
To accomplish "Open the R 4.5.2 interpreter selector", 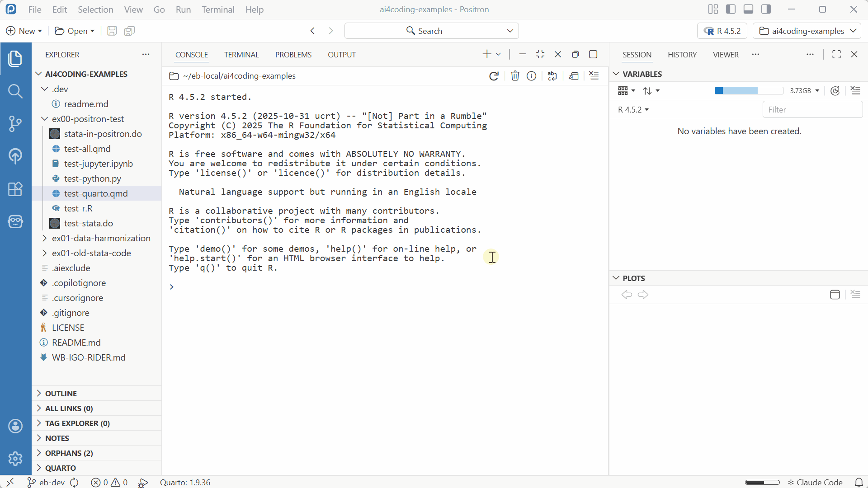I will [x=722, y=31].
